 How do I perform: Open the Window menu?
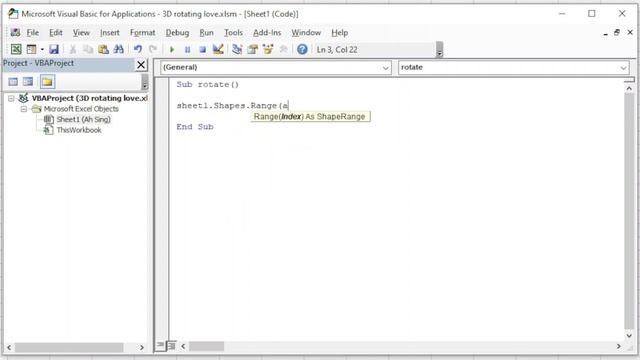[x=306, y=33]
